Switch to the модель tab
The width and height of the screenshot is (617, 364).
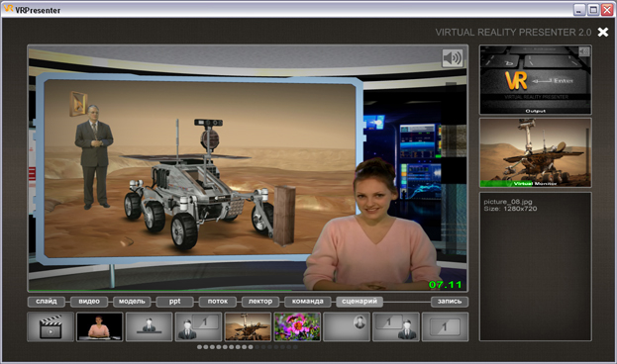[x=132, y=302]
